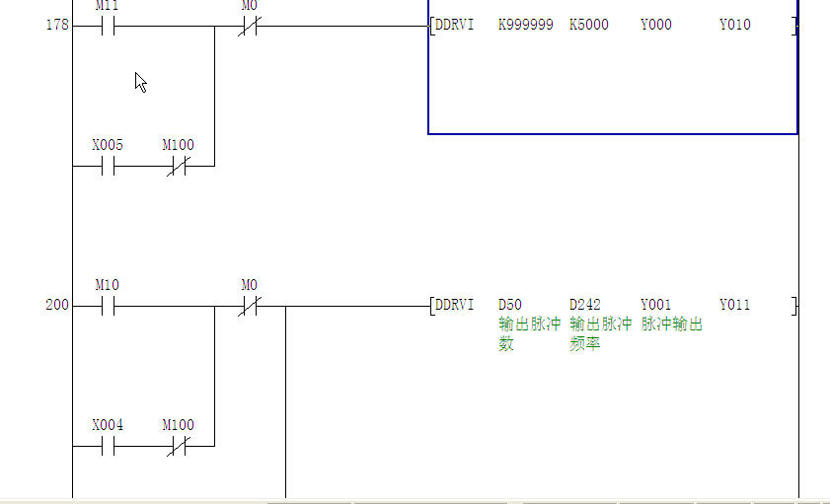Click step number 178 on the left rail
Image resolution: width=830 pixels, height=504 pixels.
(x=57, y=26)
